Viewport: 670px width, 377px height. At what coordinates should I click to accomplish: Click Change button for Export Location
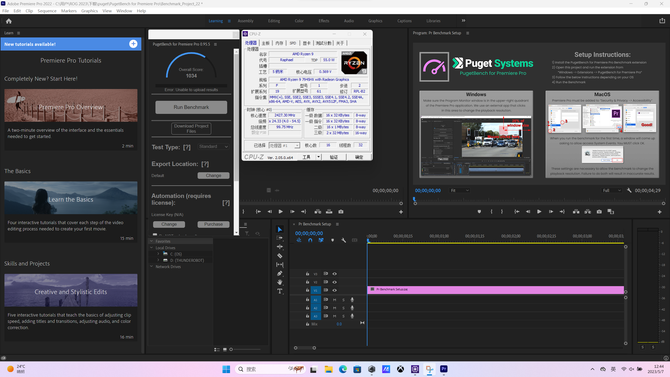coord(213,176)
